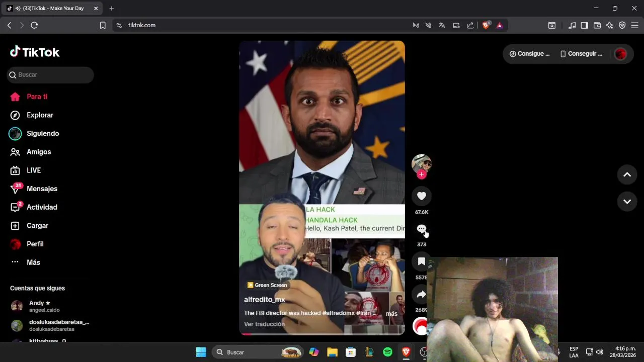Seek on the video progress bar
Viewport: 644px width, 362px height.
click(x=322, y=334)
